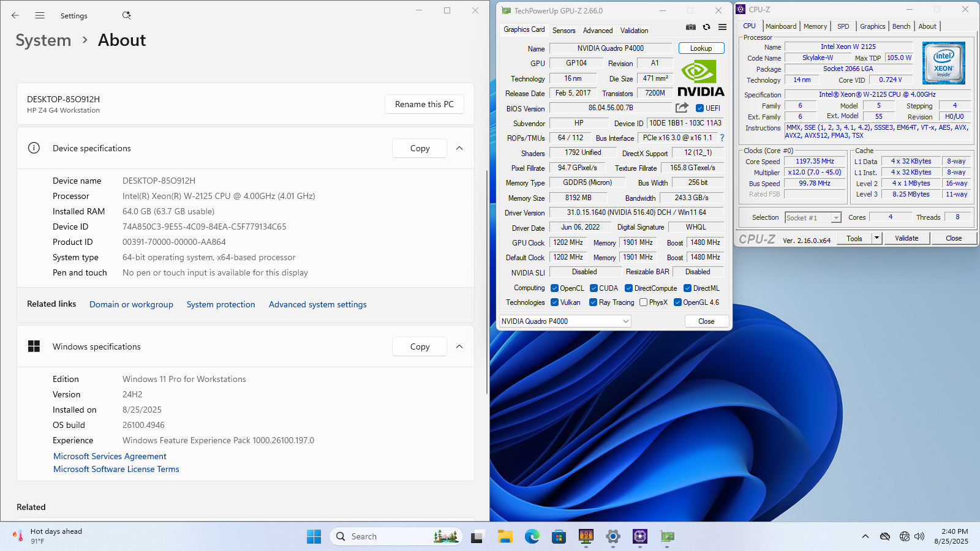Open the NVIDIA Quadro P4000 GPU dropdown
The height and width of the screenshot is (551, 980).
[565, 321]
